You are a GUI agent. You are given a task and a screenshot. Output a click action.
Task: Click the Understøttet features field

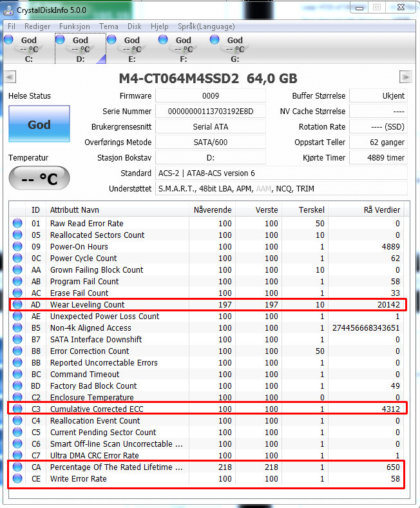click(x=282, y=188)
